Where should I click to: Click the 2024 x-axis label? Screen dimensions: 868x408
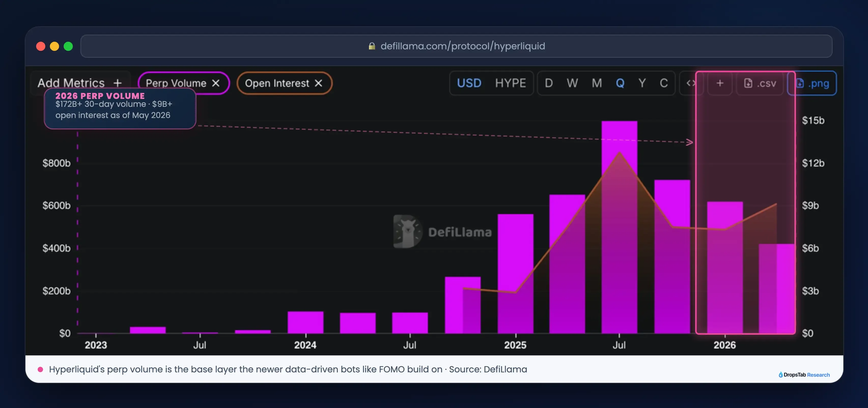point(305,345)
